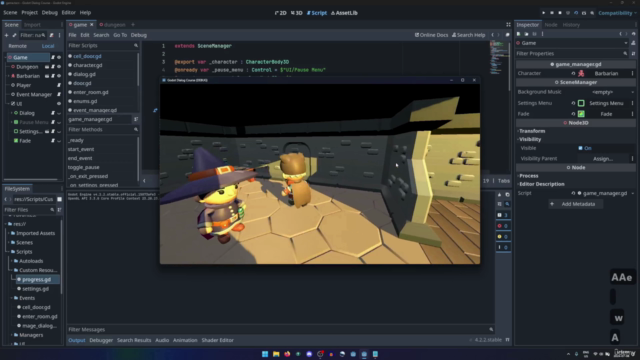The width and height of the screenshot is (640, 360).
Task: Create a new resource in the Inspector
Action: [518, 34]
